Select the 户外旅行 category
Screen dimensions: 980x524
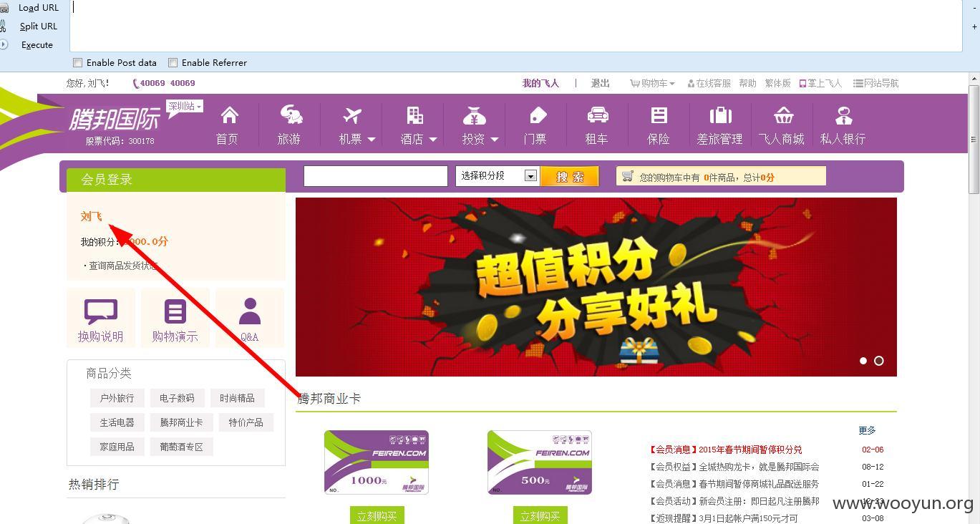click(117, 398)
